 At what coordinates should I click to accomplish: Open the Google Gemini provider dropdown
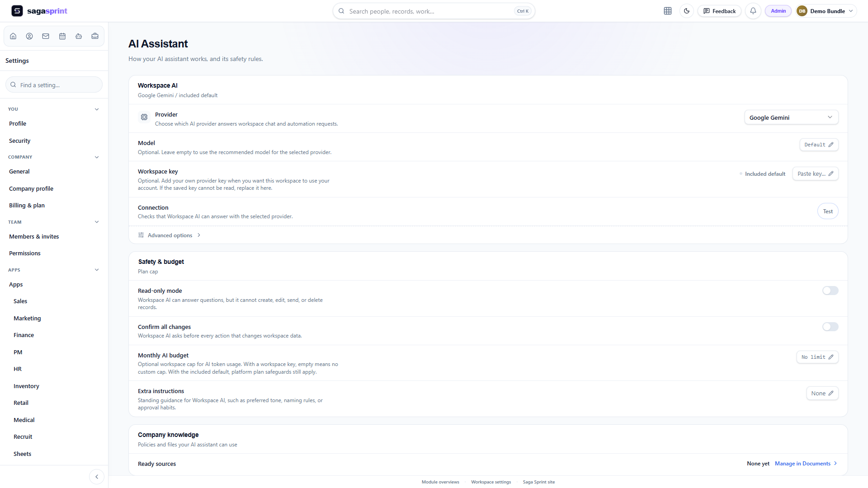(791, 117)
